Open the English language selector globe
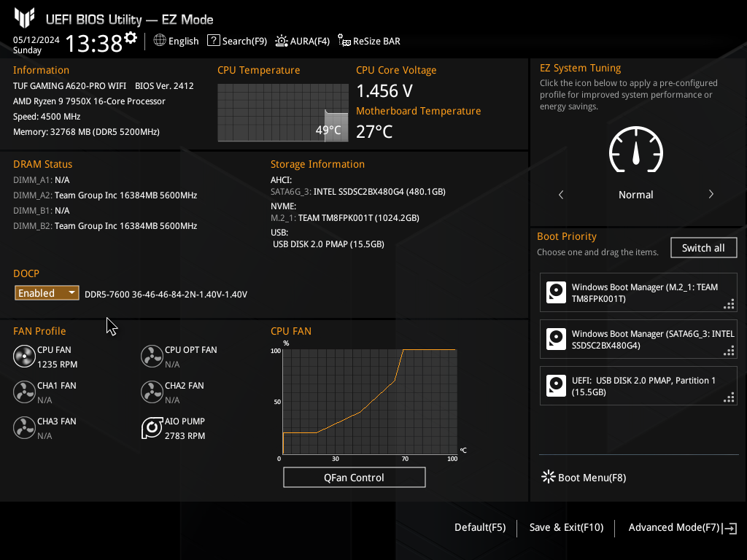Screen dimensions: 747x560 (x=160, y=41)
